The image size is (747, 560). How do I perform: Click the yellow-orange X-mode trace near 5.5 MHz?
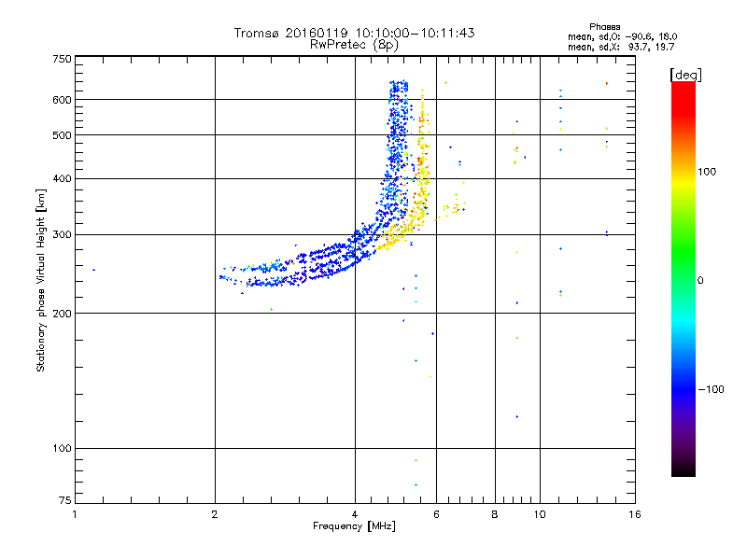[x=422, y=161]
